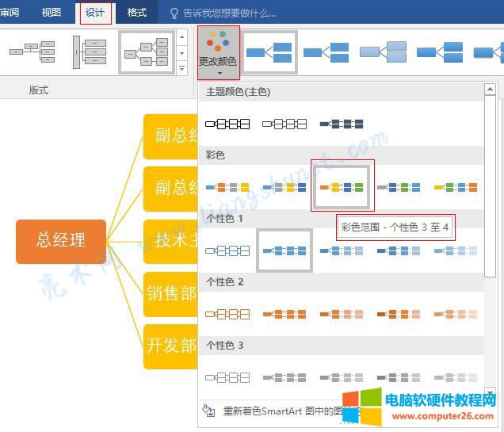Select the 开发部 yellow box
Screen dimensions: 504x432
[170, 346]
